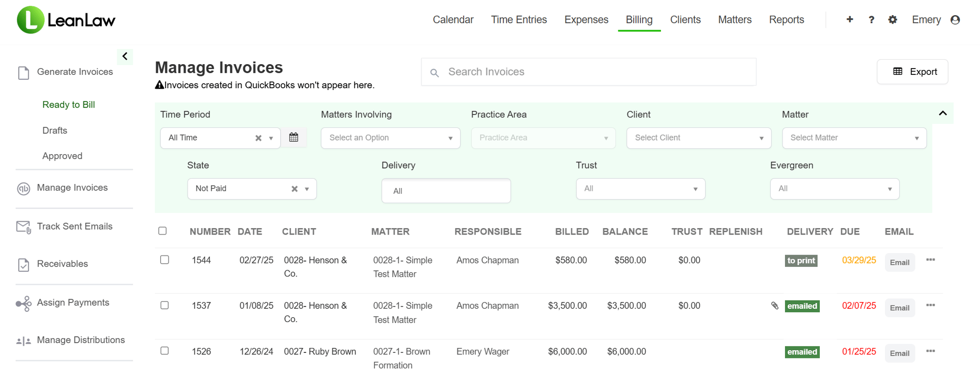
Task: Click the Emery user name
Action: coord(926,20)
